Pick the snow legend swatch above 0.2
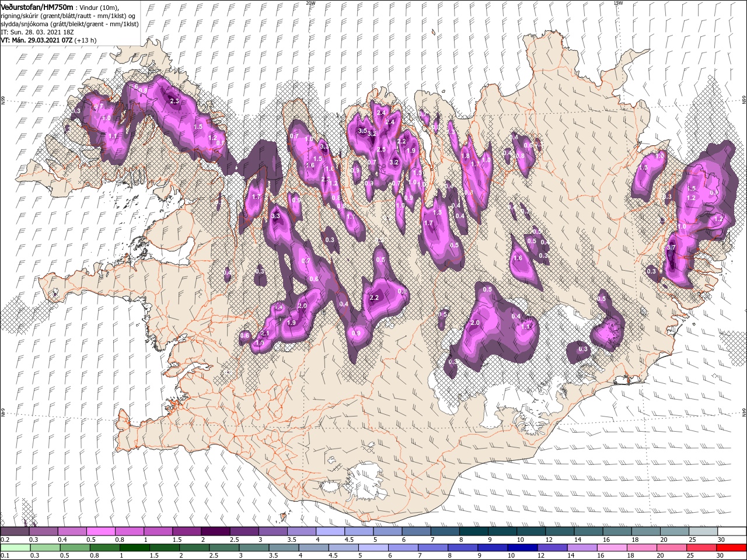Screen dimensions: 747x560 (15, 531)
